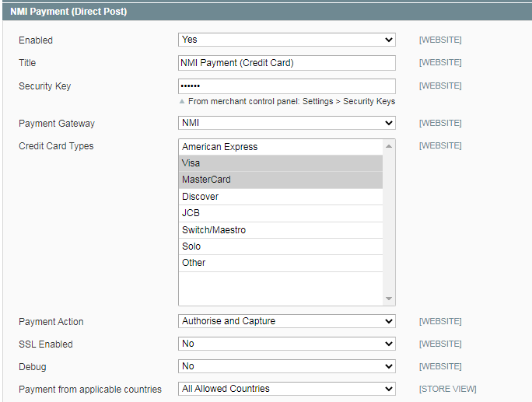Choose Discover from card types list

[280, 197]
